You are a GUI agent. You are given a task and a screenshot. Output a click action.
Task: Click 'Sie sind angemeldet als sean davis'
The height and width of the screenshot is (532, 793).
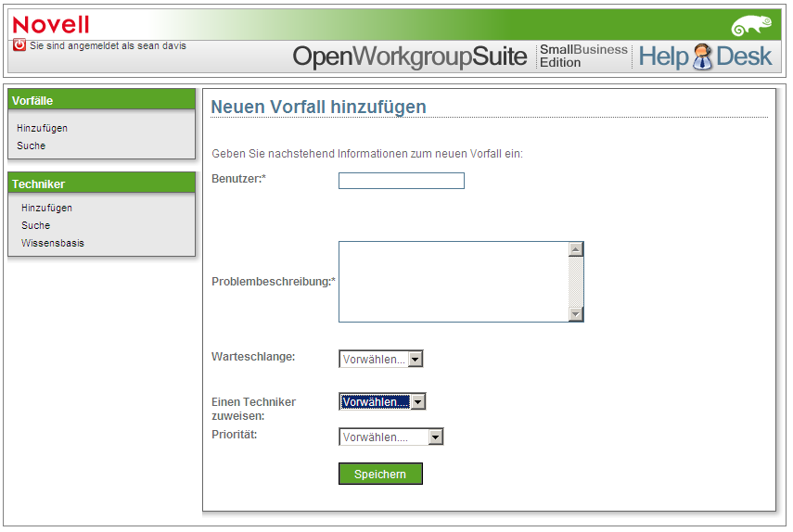tap(108, 45)
